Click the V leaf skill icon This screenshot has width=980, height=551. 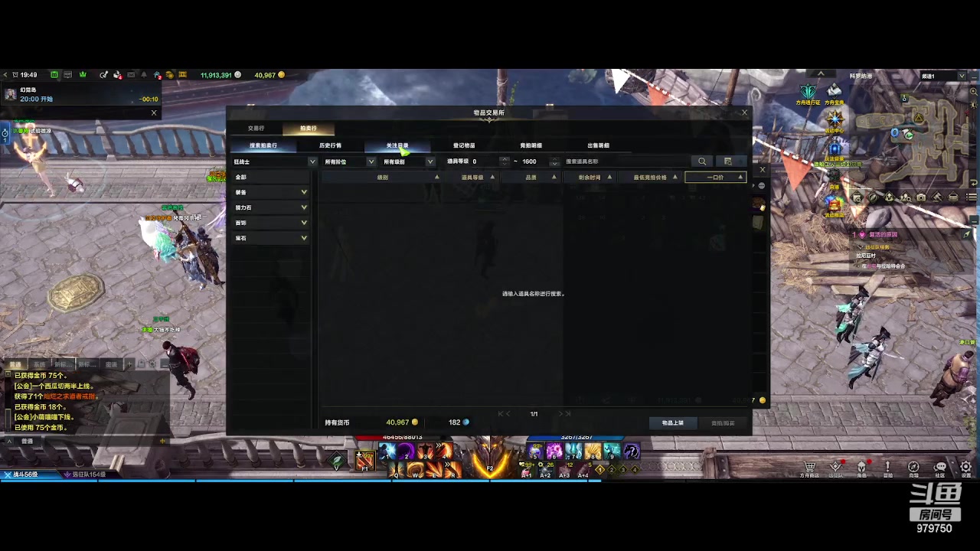pyautogui.click(x=337, y=461)
